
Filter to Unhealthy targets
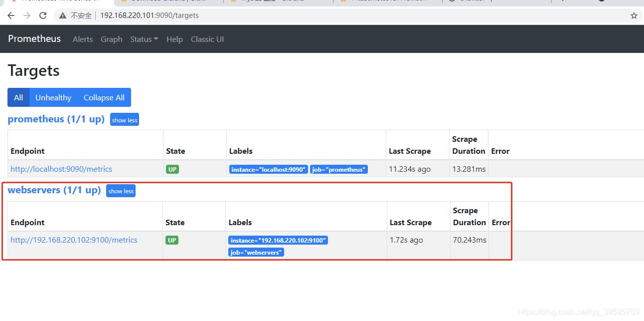(x=53, y=97)
